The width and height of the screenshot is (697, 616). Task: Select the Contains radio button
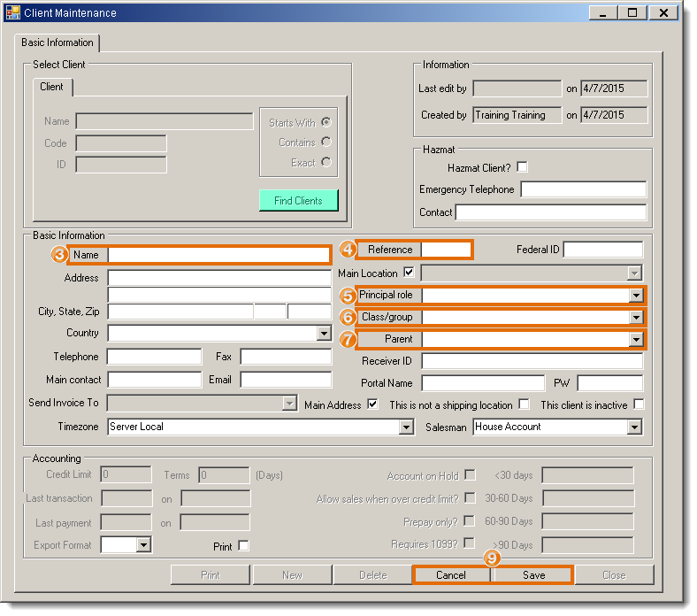pyautogui.click(x=326, y=142)
